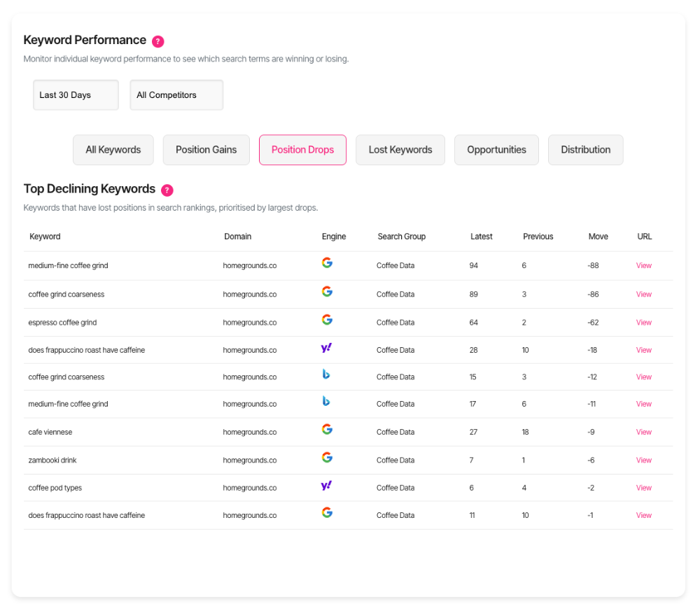The image size is (700, 611).
Task: Click keyword text 'coffee pod types'
Action: 55,488
